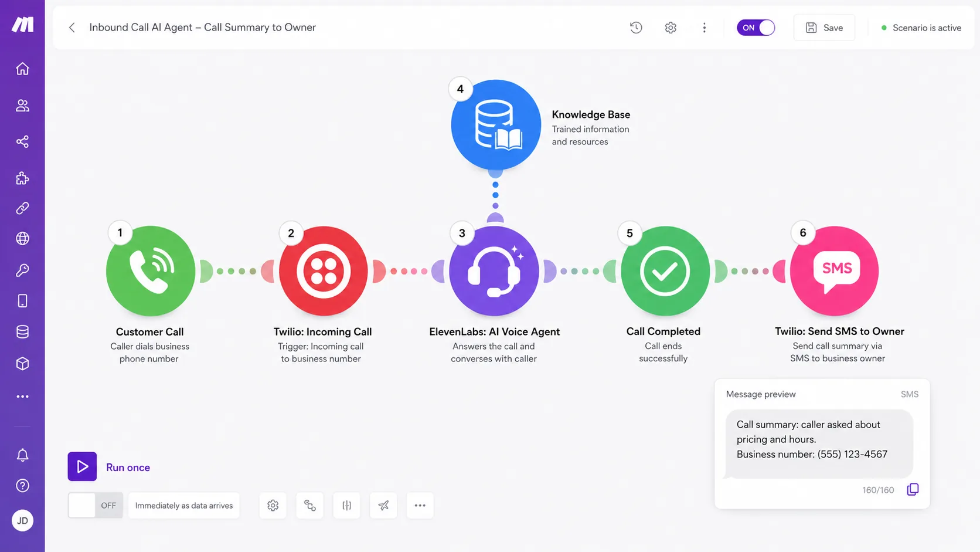This screenshot has height=552, width=980.
Task: Open JD user avatar menu
Action: click(22, 520)
